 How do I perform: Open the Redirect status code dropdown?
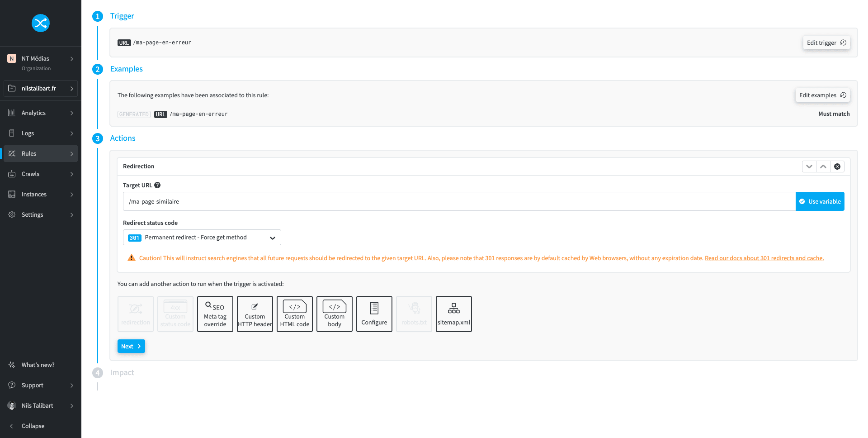tap(202, 238)
